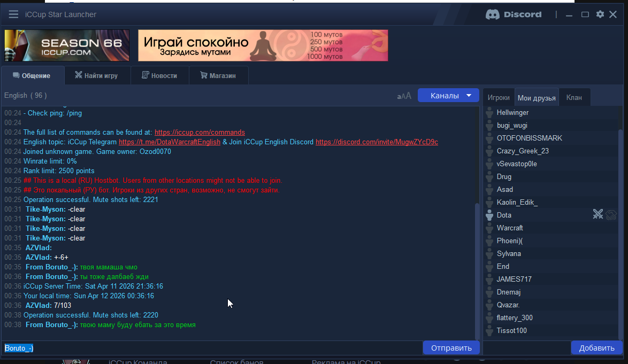The height and width of the screenshot is (364, 628).
Task: Click From Boruto_-) in latest message
Action: 52,325
